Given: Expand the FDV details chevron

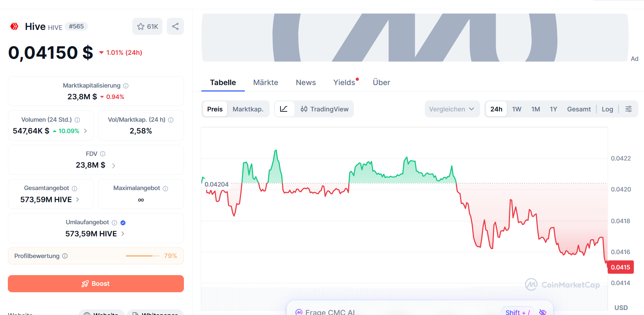Looking at the screenshot, I should [x=114, y=166].
